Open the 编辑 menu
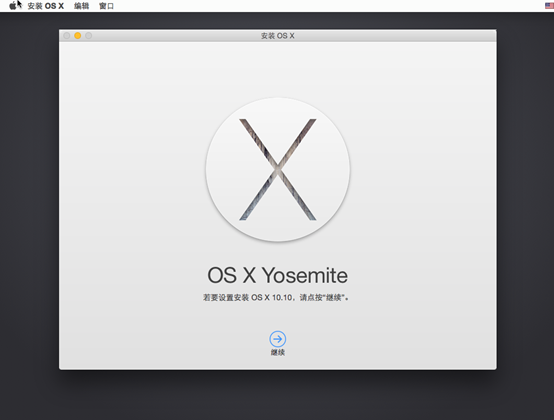The width and height of the screenshot is (554, 420). click(82, 6)
